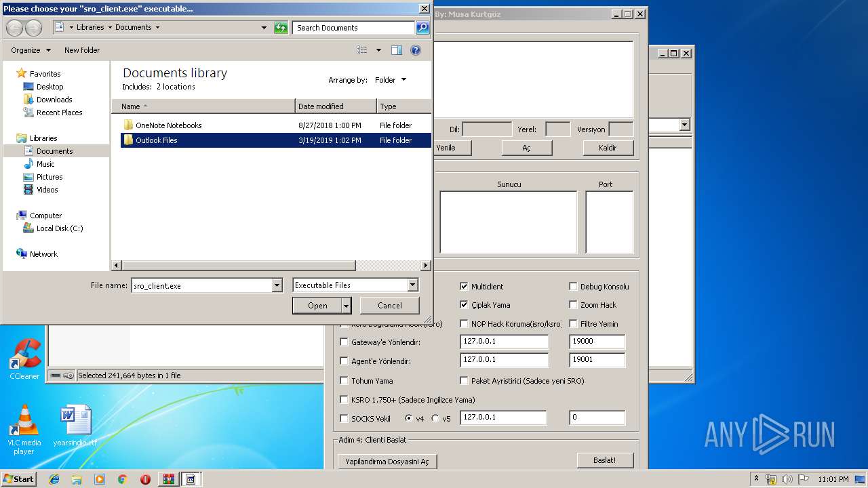Select Downloads under Favorites
868x488 pixels.
54,100
